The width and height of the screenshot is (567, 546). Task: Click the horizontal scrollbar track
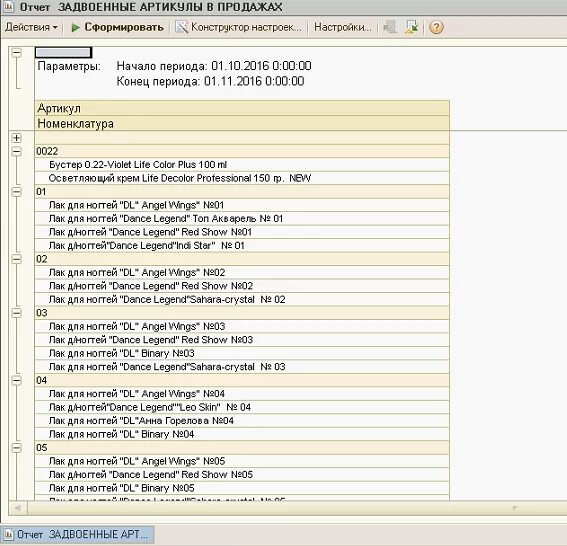(x=297, y=508)
